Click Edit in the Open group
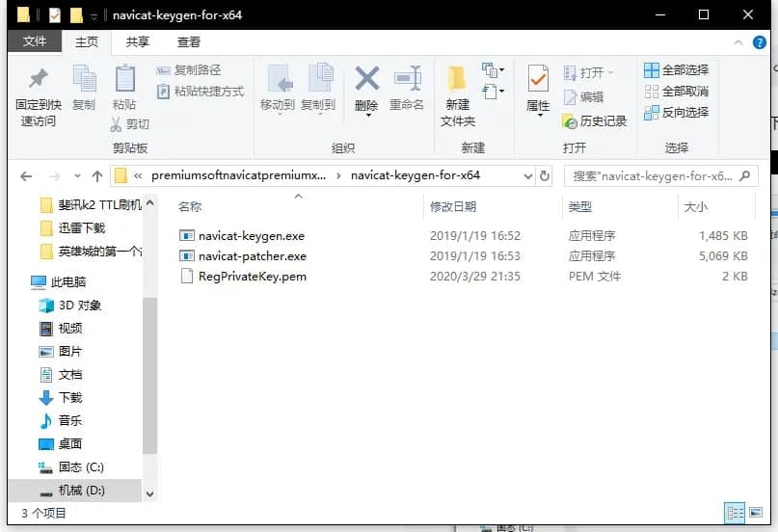 tap(583, 97)
